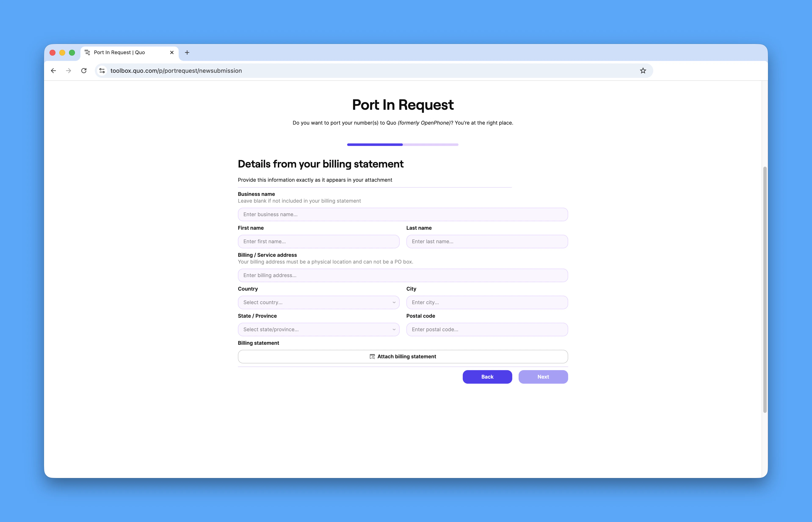Focus the Last name input field
This screenshot has height=522, width=812.
coord(487,241)
